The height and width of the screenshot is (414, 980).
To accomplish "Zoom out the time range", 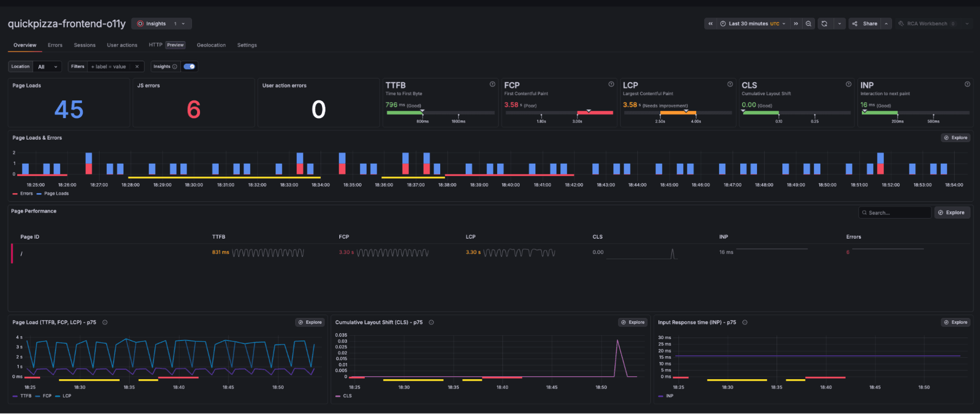I will (808, 24).
